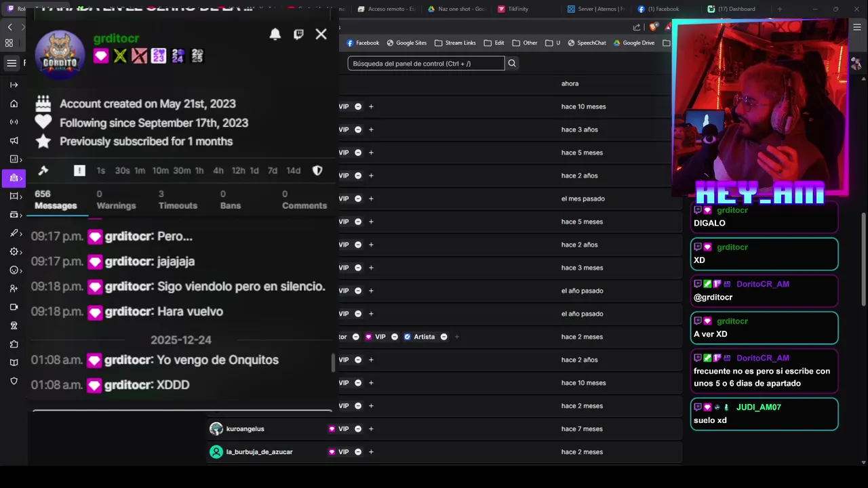Click the bottom shield icon in the sidebar
Viewport: 868px width, 488px height.
tap(14, 381)
